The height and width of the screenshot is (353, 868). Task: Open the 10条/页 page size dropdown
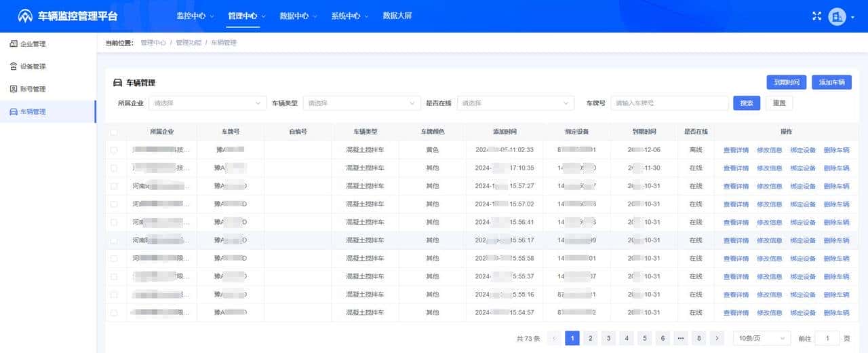(762, 338)
